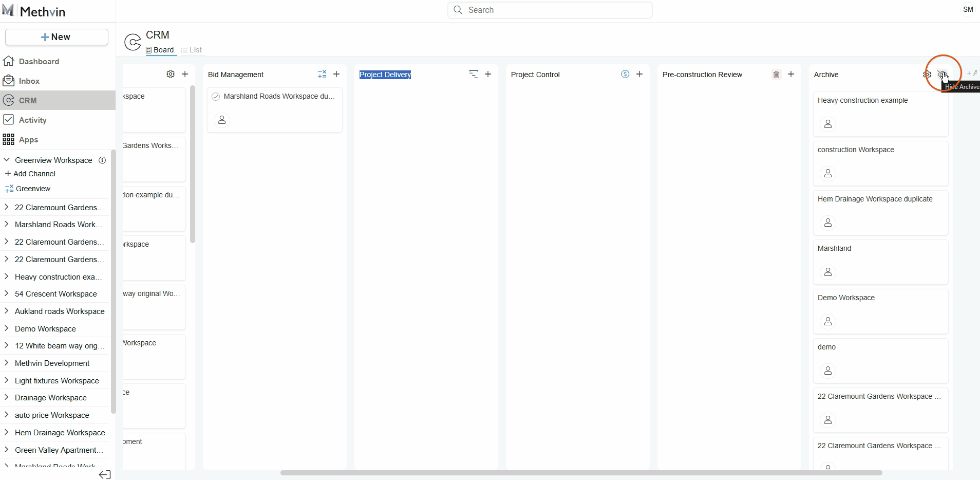The height and width of the screenshot is (480, 980).
Task: Click the horizontal board scrollbar
Action: [580, 473]
